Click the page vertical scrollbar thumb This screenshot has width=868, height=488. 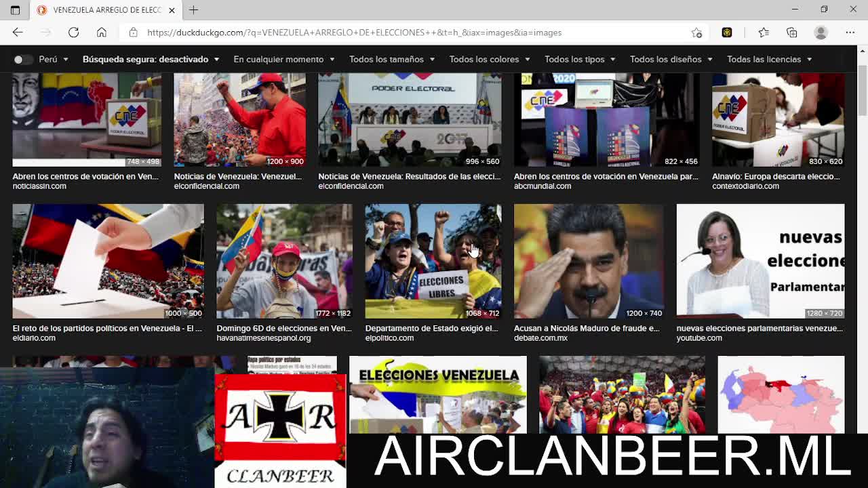point(863,89)
